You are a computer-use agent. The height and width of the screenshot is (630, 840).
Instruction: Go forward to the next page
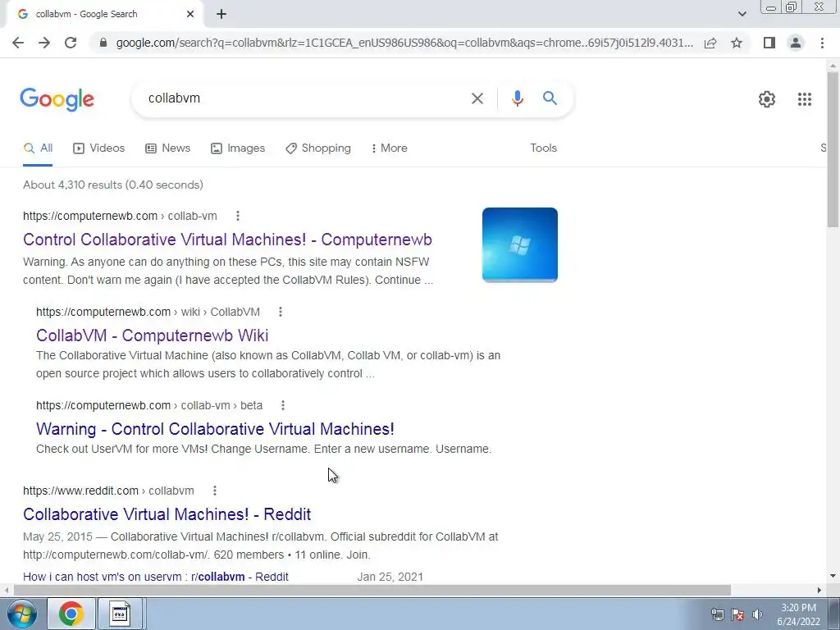tap(44, 43)
